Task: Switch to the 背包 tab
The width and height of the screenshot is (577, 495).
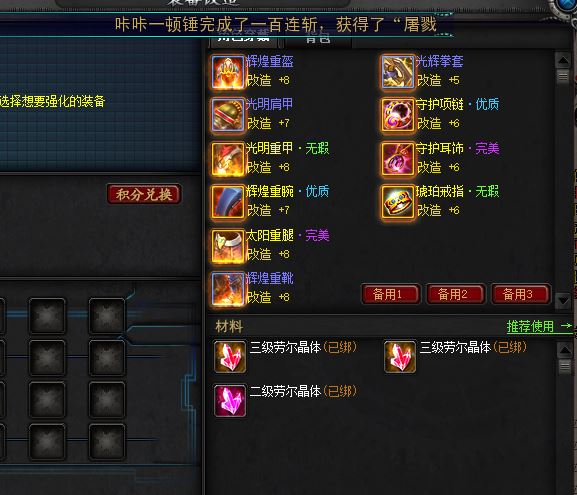Action: tap(318, 39)
